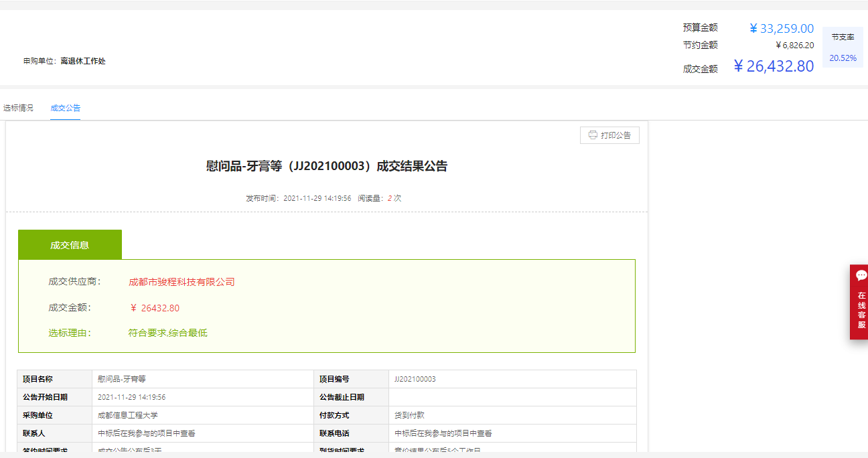Click the 项目编号 cell JJ202100003
868x458 pixels.
click(415, 379)
